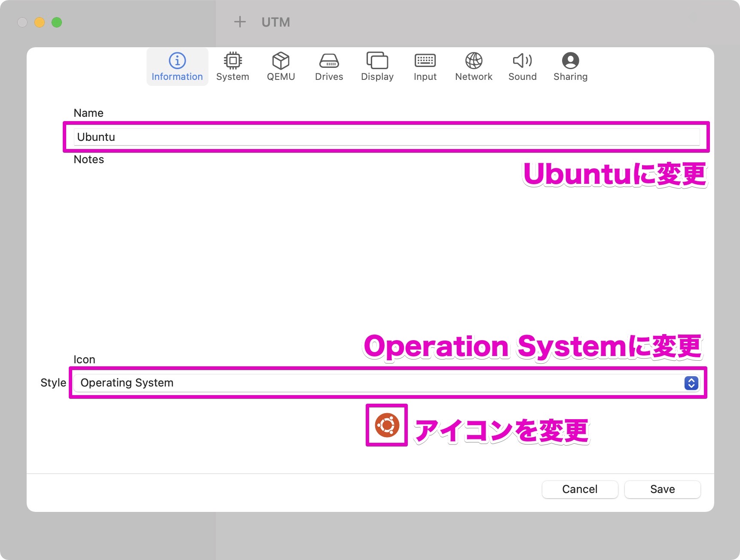This screenshot has height=560, width=740.
Task: Select the Information tab
Action: coord(177,67)
